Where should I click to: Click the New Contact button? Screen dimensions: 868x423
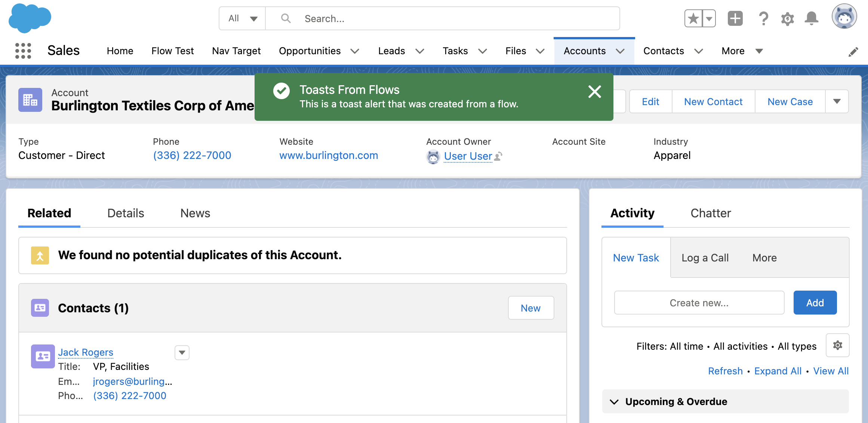[713, 101]
